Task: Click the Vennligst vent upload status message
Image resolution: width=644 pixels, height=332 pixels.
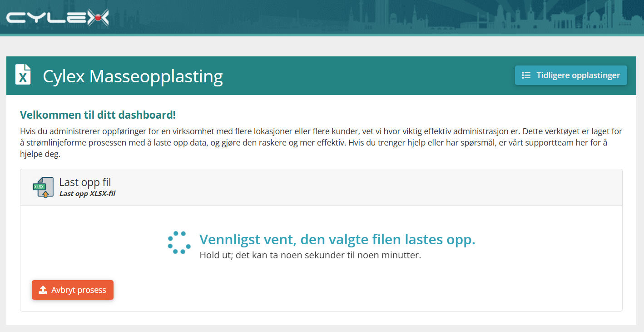Action: tap(337, 239)
